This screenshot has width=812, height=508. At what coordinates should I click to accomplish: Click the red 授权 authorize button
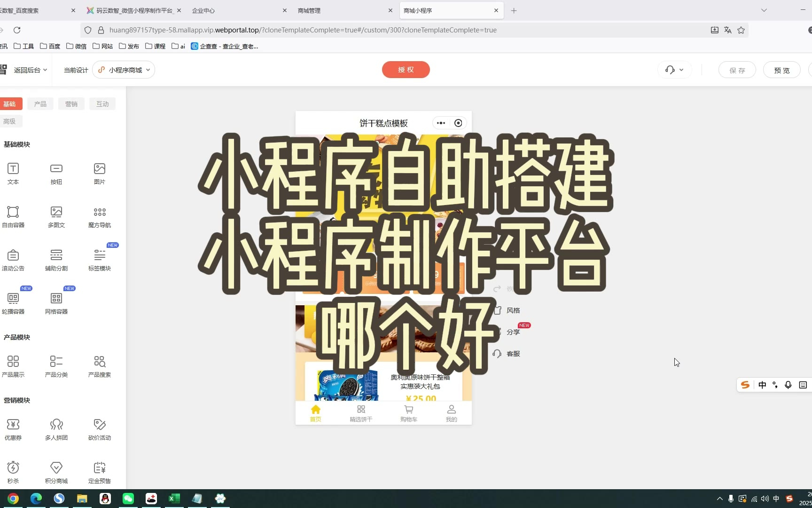coord(406,70)
